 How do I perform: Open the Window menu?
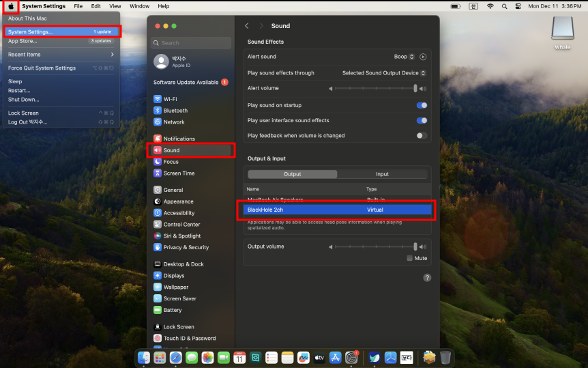pos(140,6)
